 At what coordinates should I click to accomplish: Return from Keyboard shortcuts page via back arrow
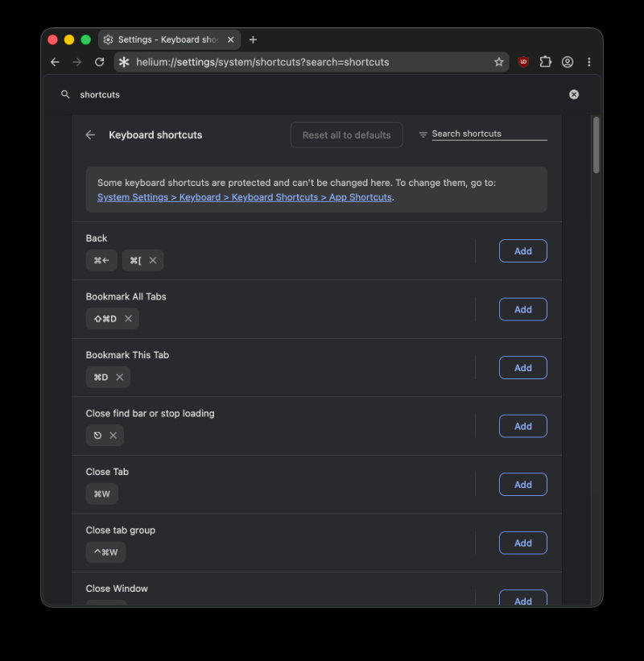pyautogui.click(x=90, y=135)
